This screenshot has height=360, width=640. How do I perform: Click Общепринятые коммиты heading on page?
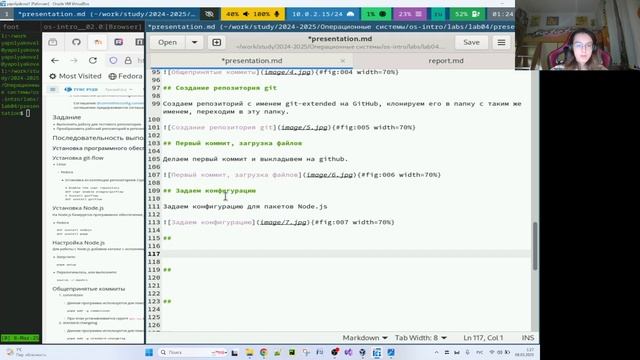point(89,289)
